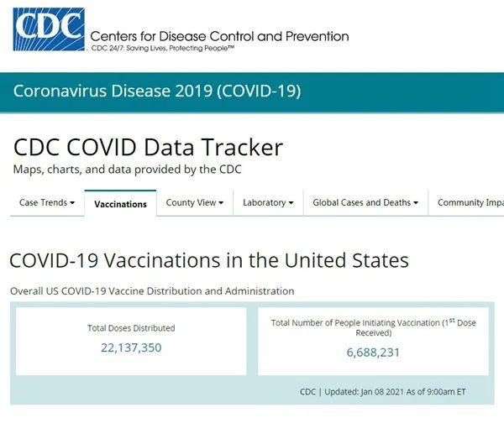
Task: Click the Total Doses Distributed label
Action: (x=131, y=328)
